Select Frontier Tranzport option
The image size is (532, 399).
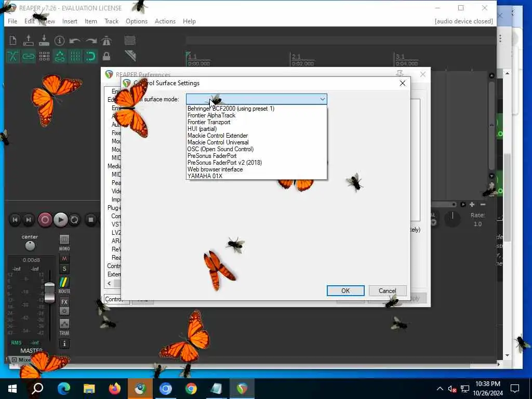(x=257, y=122)
